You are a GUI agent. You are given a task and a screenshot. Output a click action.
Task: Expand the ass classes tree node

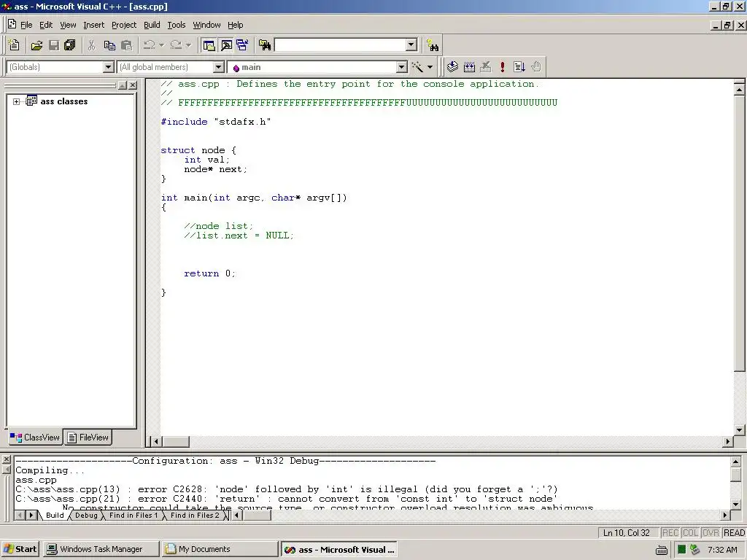click(x=16, y=101)
